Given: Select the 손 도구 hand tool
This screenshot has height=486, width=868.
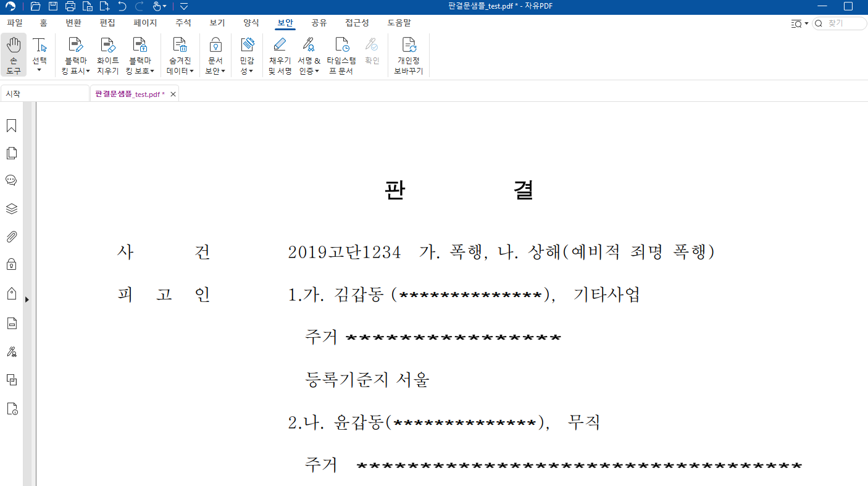Looking at the screenshot, I should [14, 56].
